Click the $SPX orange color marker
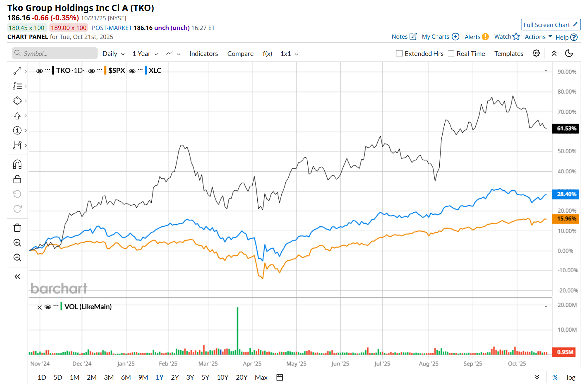588x385 pixels. [x=105, y=71]
